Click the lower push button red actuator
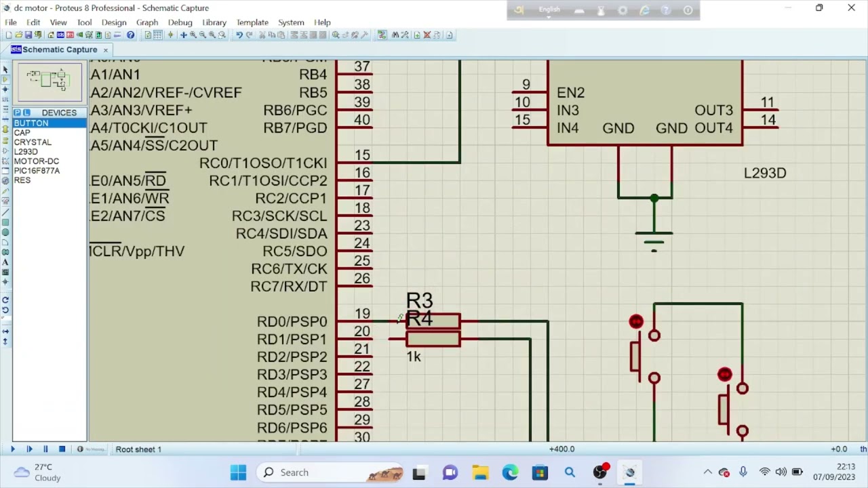Screen dimensions: 868x488 pyautogui.click(x=725, y=375)
